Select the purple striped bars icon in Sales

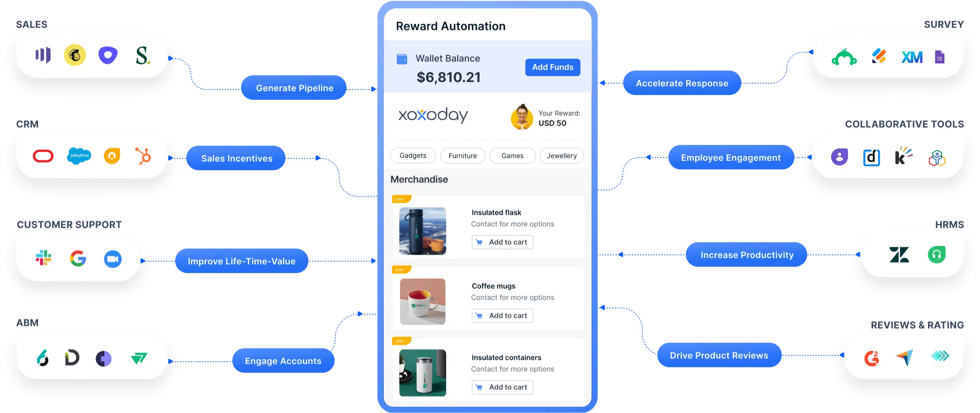pos(43,55)
